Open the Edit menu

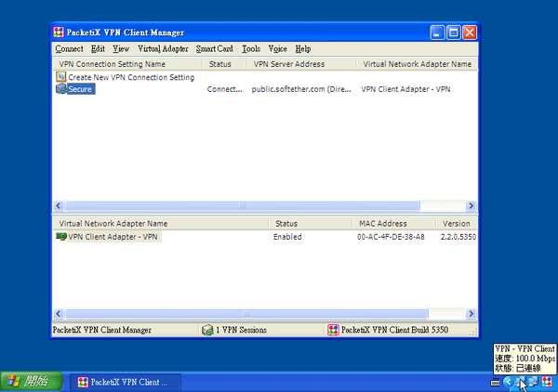98,48
